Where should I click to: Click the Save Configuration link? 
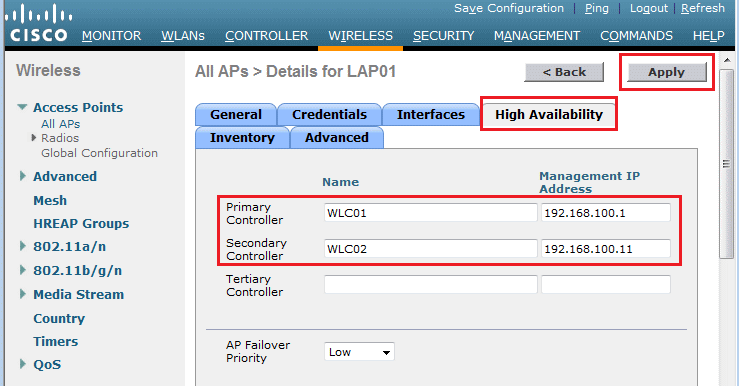(509, 8)
